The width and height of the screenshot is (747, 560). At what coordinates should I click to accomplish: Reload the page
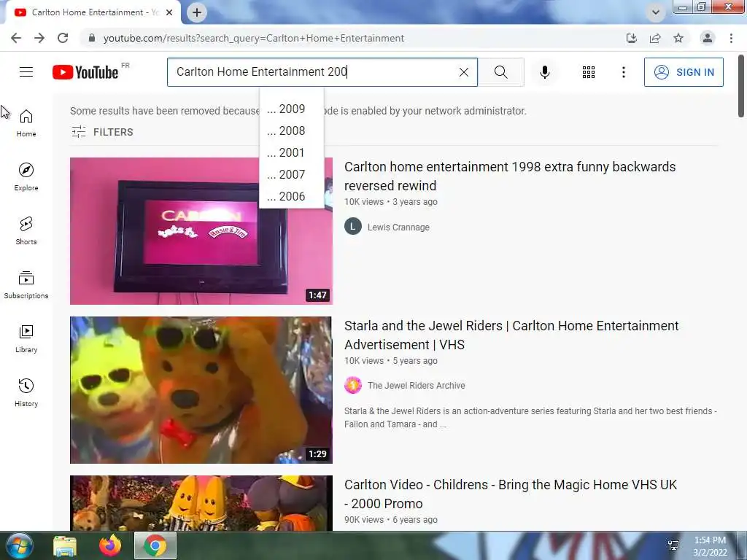pos(63,38)
